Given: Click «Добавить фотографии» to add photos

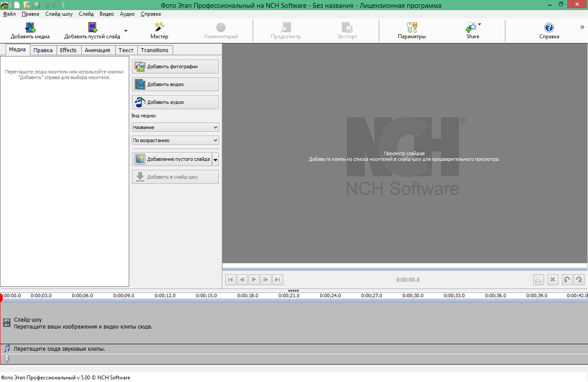Looking at the screenshot, I should pos(175,66).
